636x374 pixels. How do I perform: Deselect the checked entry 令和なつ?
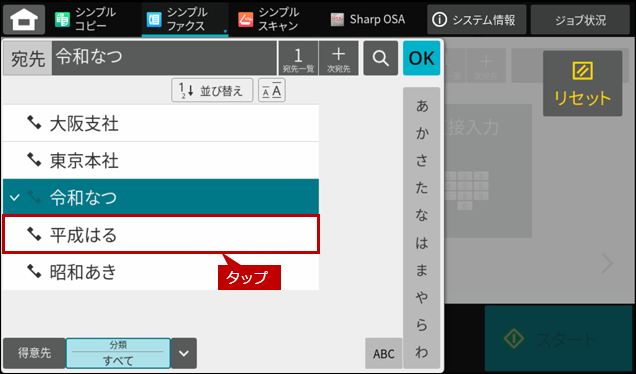(161, 197)
